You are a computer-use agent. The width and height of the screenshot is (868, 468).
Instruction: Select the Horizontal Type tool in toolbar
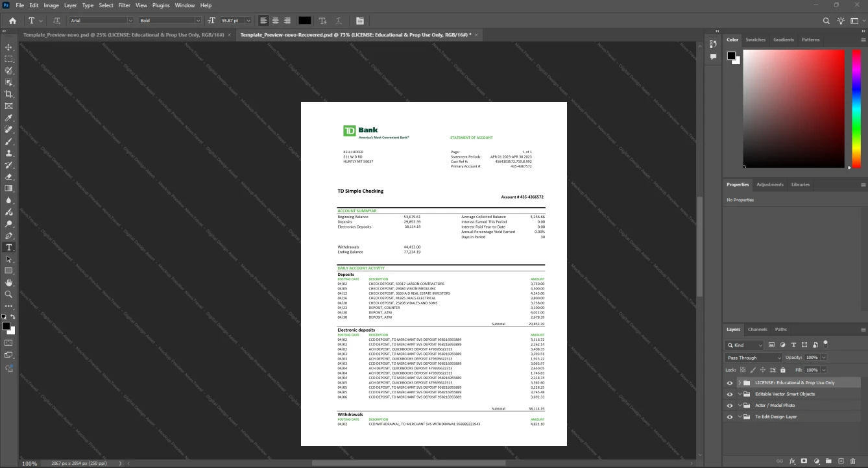click(x=8, y=247)
